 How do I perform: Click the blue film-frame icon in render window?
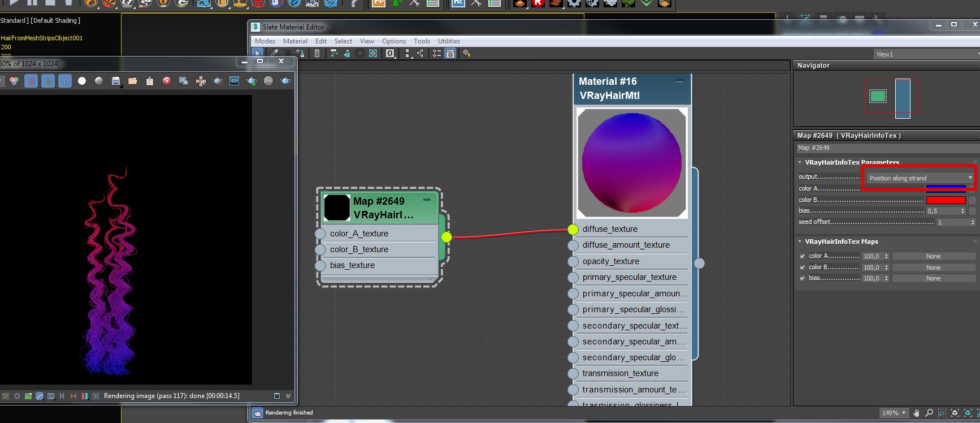[x=235, y=81]
